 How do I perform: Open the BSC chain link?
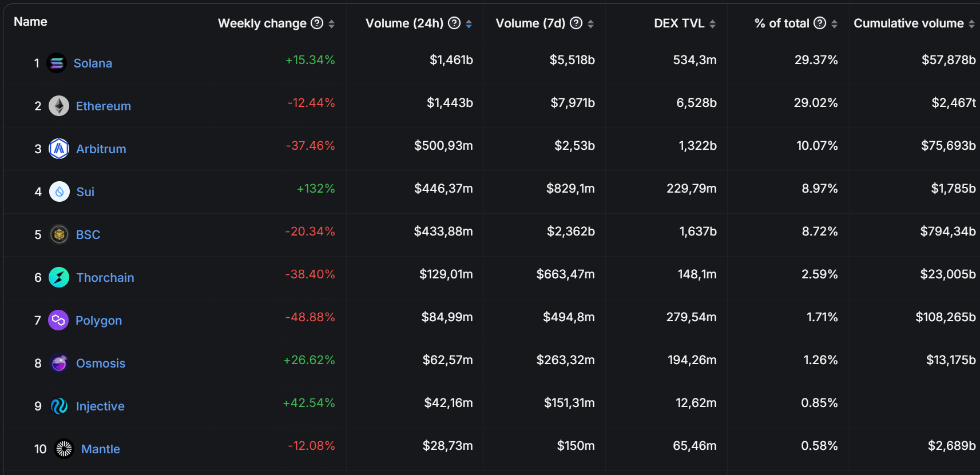88,234
